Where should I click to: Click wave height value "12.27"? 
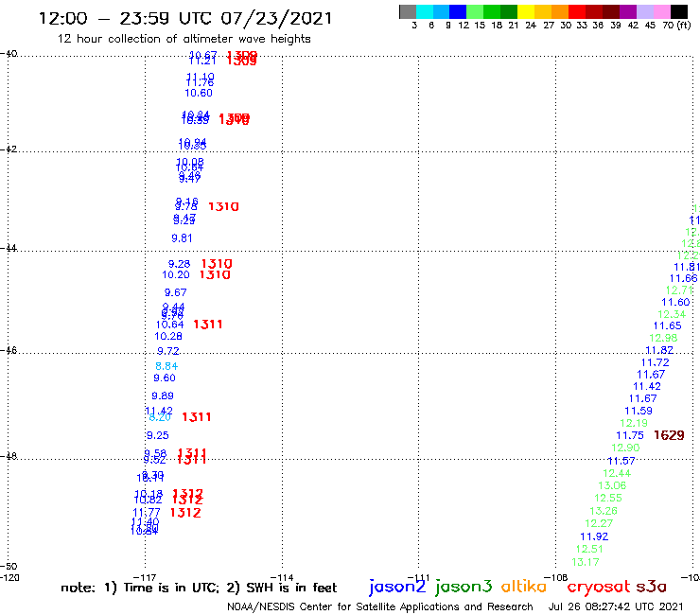click(x=599, y=523)
